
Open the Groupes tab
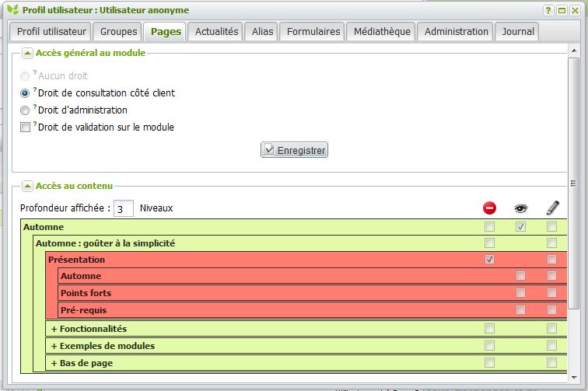118,32
